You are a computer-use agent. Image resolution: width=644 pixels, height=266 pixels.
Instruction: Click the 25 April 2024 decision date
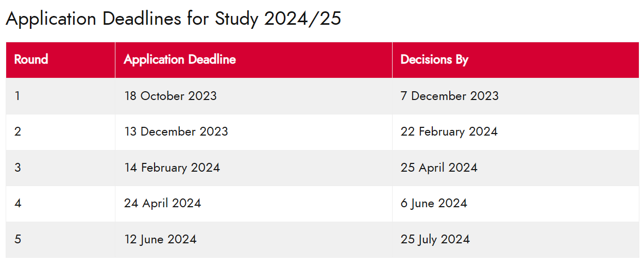pos(439,168)
